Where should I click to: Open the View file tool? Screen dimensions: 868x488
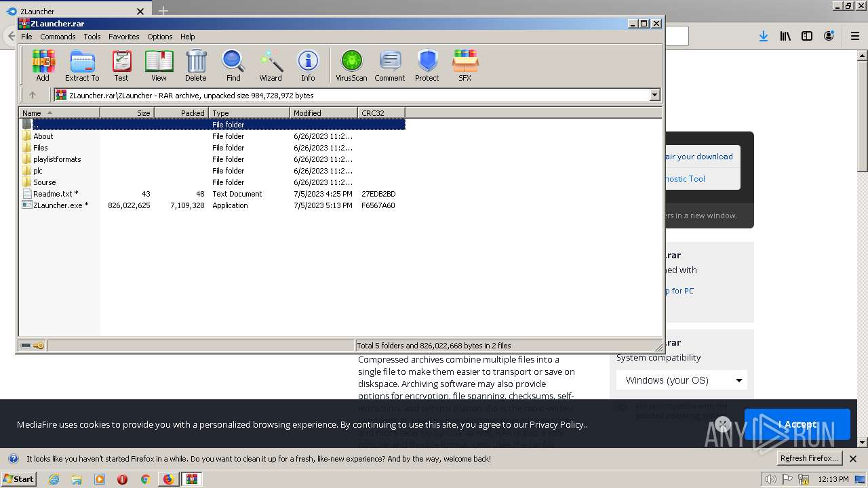(159, 66)
